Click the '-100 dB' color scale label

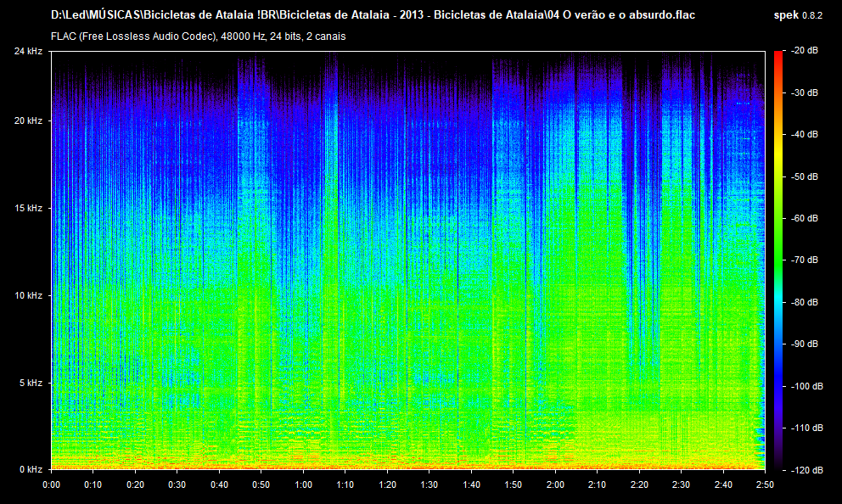click(807, 386)
